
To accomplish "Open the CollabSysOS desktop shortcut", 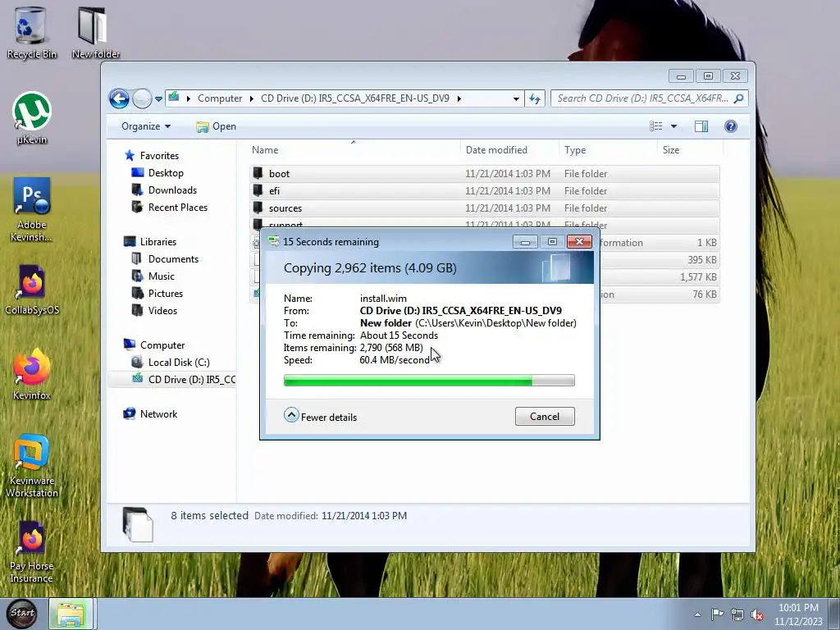I will tap(32, 290).
